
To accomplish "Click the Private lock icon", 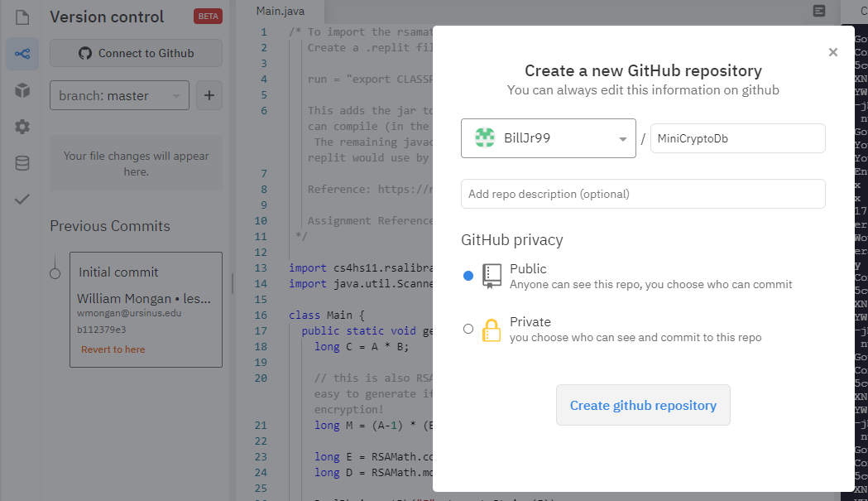I will tap(492, 330).
